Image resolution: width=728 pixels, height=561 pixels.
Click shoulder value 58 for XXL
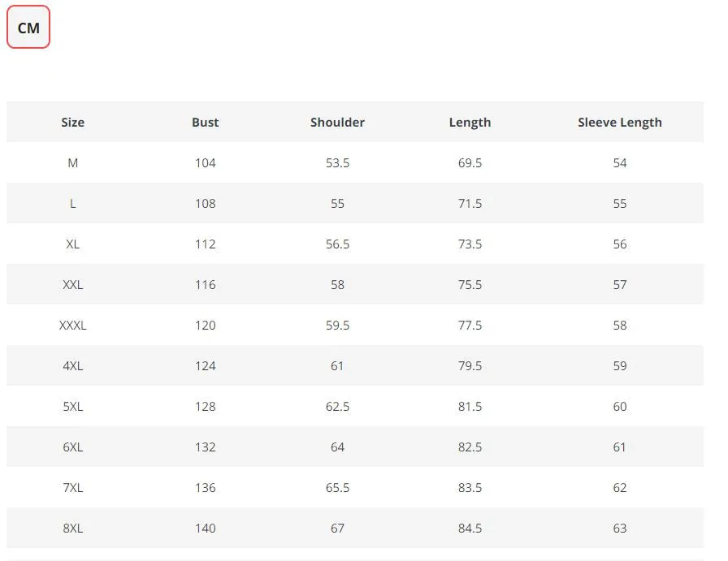337,285
